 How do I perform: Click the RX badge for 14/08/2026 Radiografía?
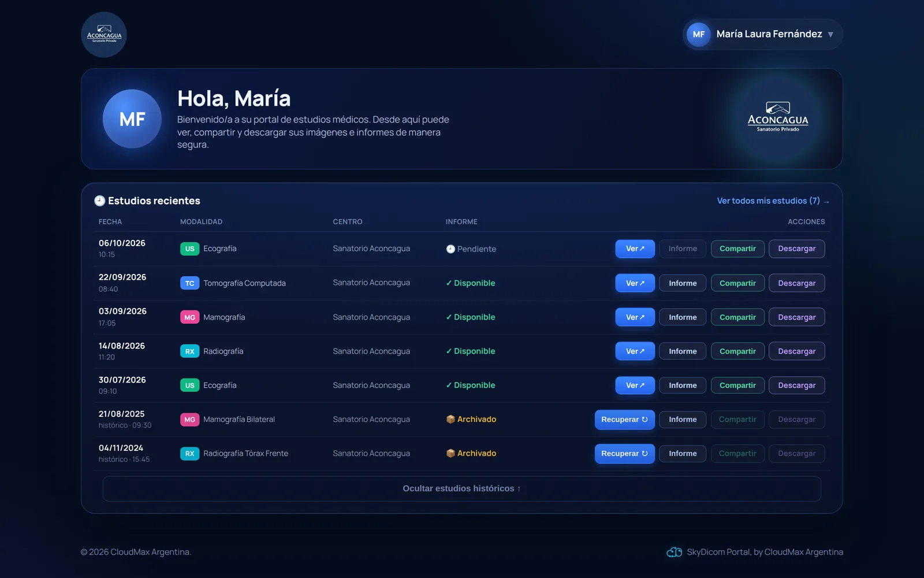coord(189,351)
